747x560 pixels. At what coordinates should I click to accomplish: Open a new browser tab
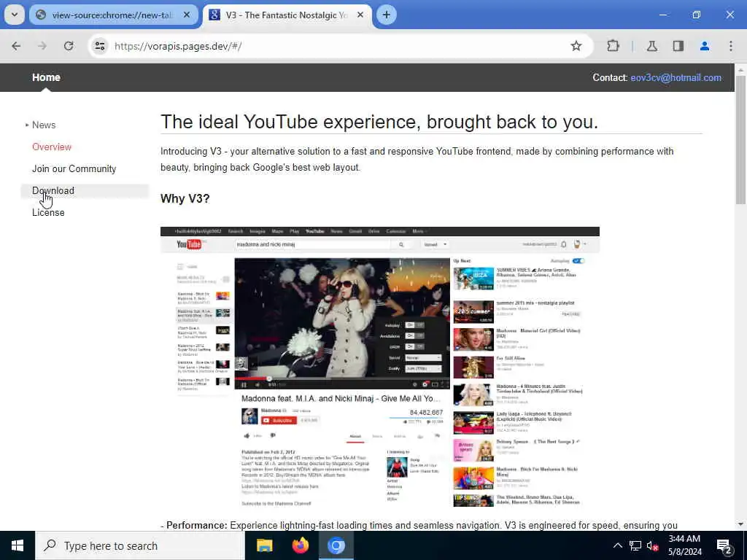[387, 15]
